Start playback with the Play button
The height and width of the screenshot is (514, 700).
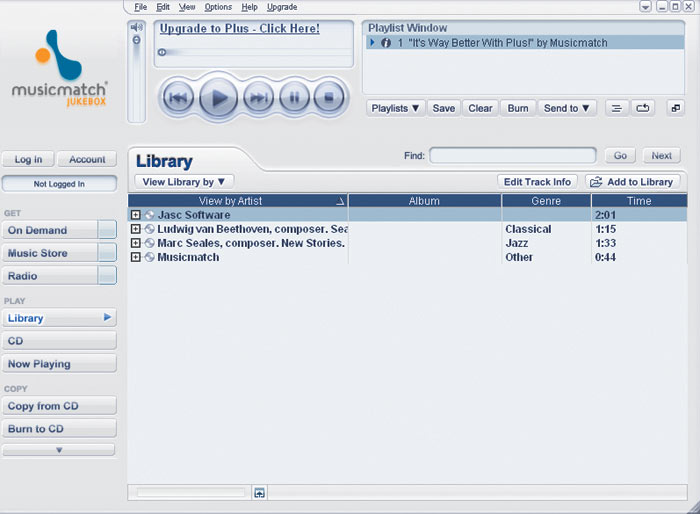coord(218,98)
